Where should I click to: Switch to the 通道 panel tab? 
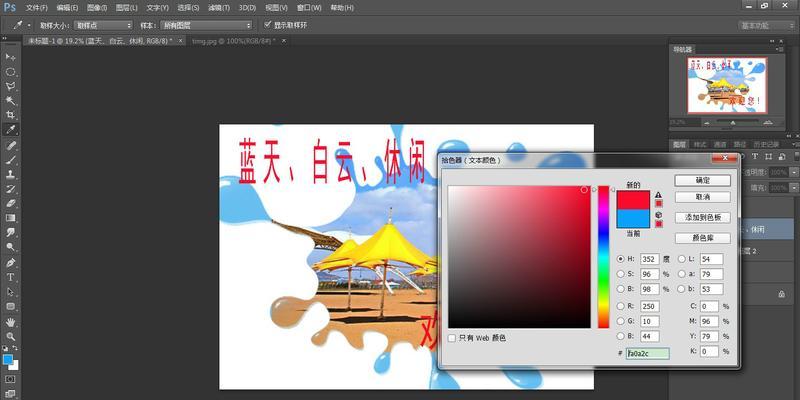(x=719, y=144)
